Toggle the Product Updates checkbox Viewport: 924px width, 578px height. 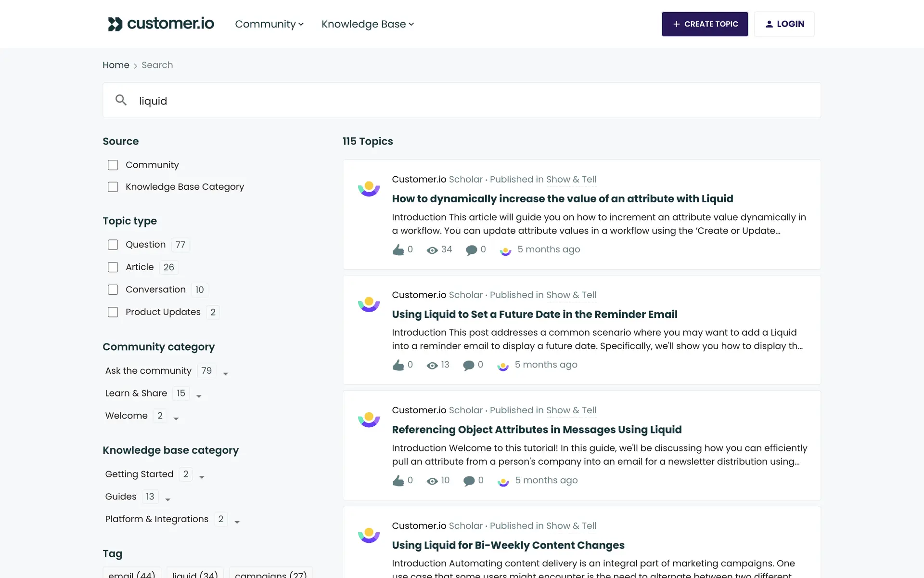coord(113,312)
